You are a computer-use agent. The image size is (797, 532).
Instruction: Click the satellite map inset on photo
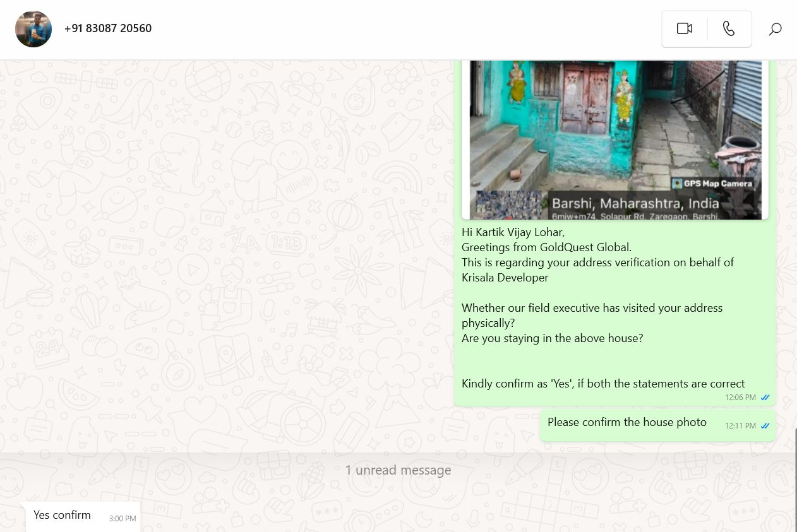click(511, 205)
